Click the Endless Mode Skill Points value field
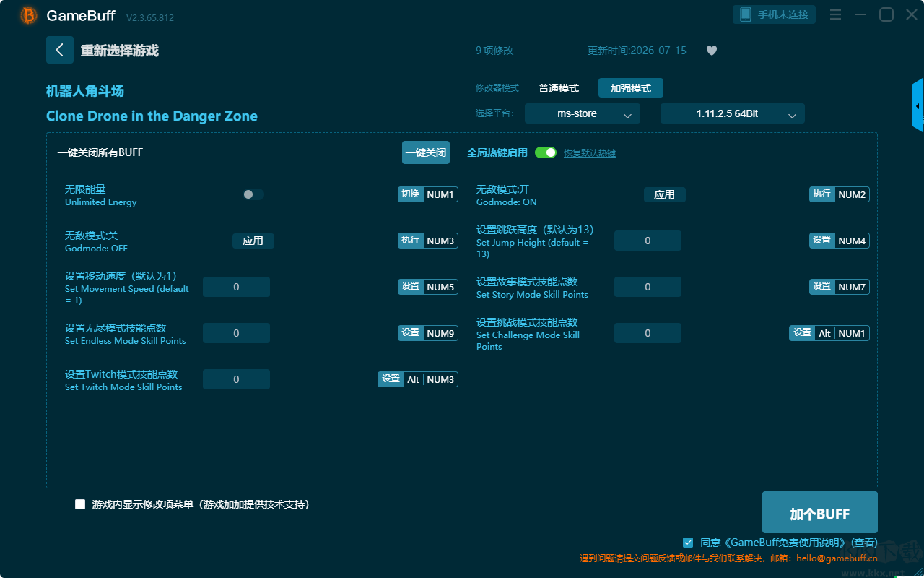 [236, 333]
